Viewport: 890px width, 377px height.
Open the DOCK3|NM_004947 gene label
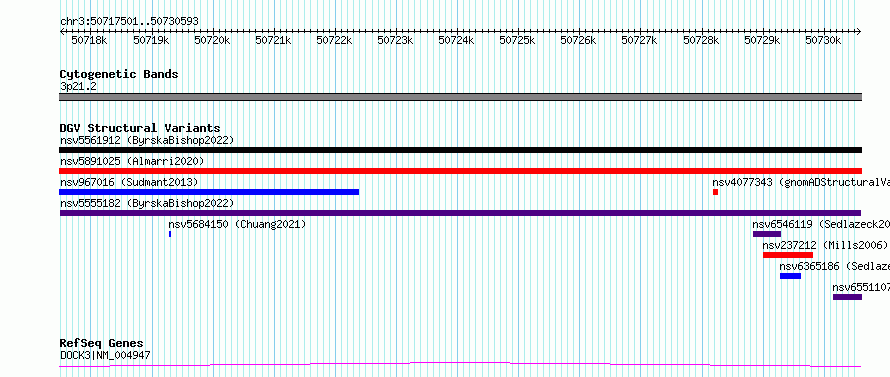pos(105,355)
